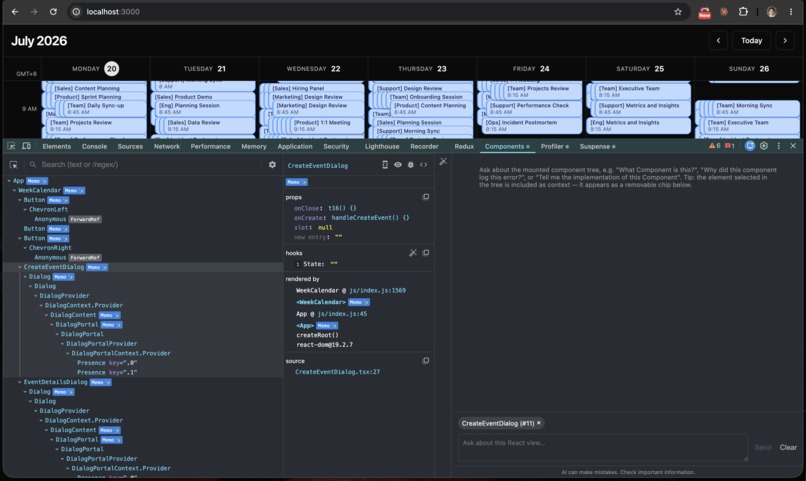Open the Lighthouse tab
The width and height of the screenshot is (806, 481).
382,146
